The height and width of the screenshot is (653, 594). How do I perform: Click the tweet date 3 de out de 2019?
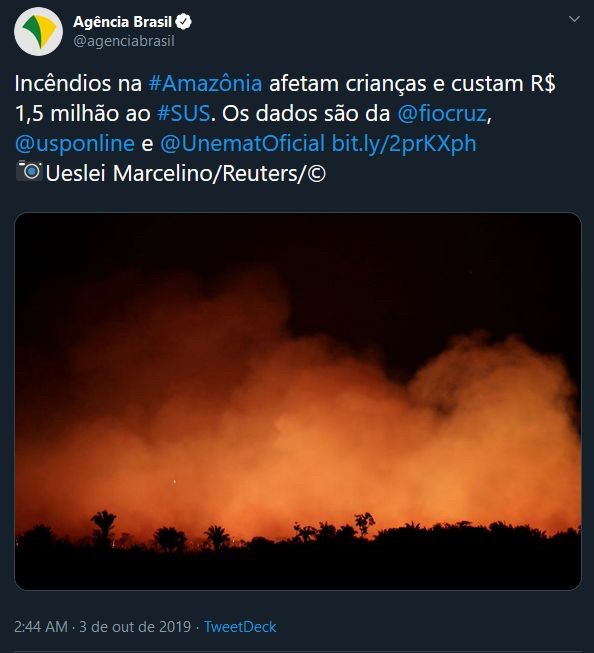pyautogui.click(x=135, y=627)
